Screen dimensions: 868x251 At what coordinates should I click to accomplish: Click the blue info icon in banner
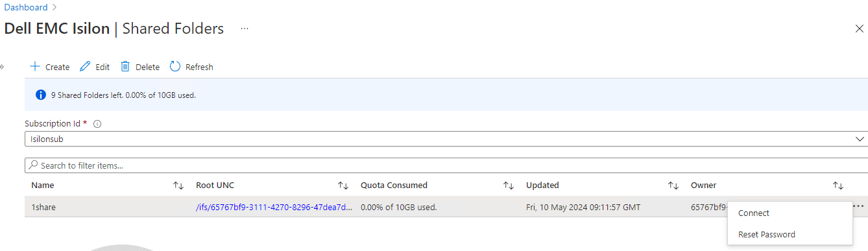point(40,95)
